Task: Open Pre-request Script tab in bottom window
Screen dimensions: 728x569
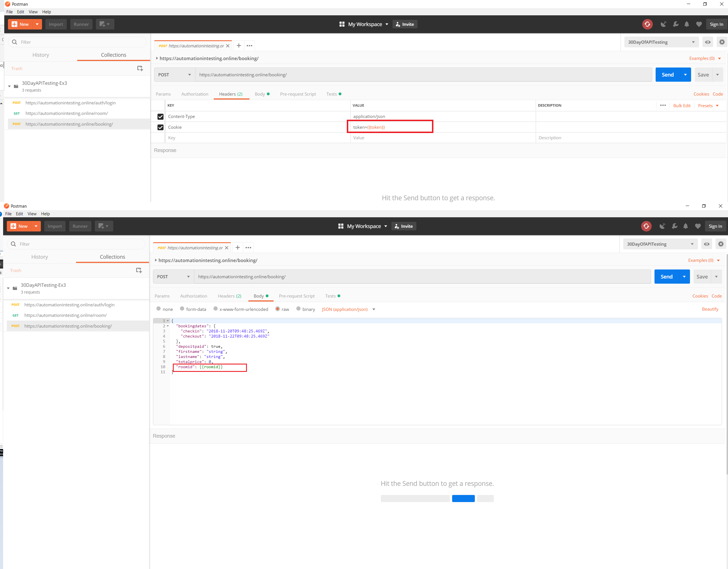Action: pyautogui.click(x=297, y=296)
